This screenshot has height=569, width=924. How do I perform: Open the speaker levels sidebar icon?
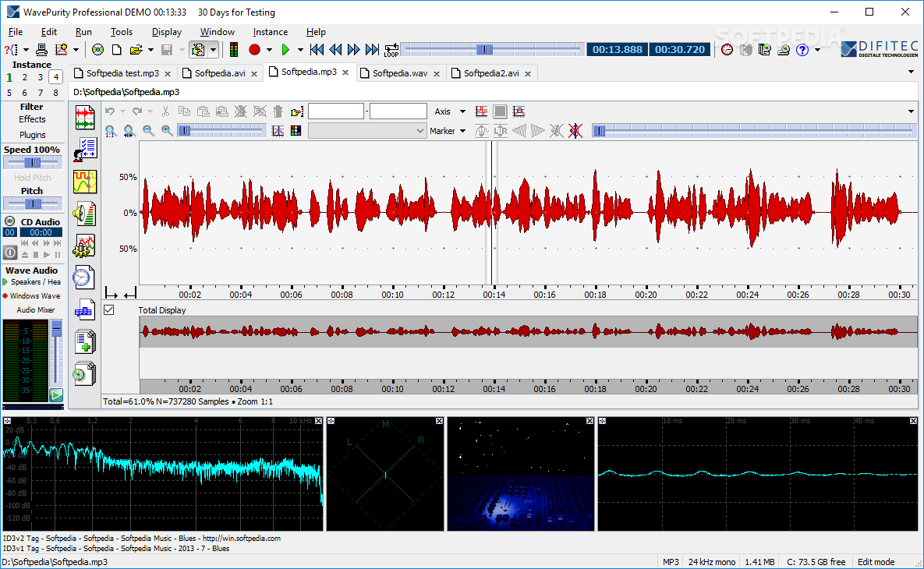click(85, 214)
